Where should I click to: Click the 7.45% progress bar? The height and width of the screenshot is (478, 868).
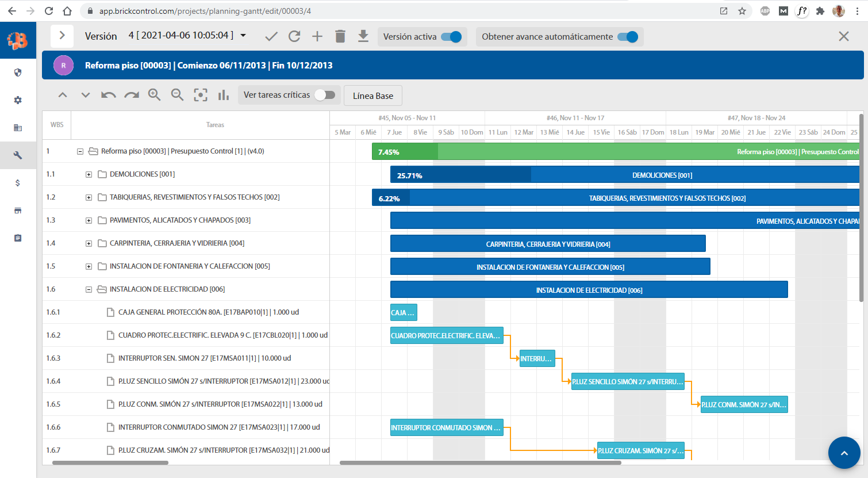[402, 151]
